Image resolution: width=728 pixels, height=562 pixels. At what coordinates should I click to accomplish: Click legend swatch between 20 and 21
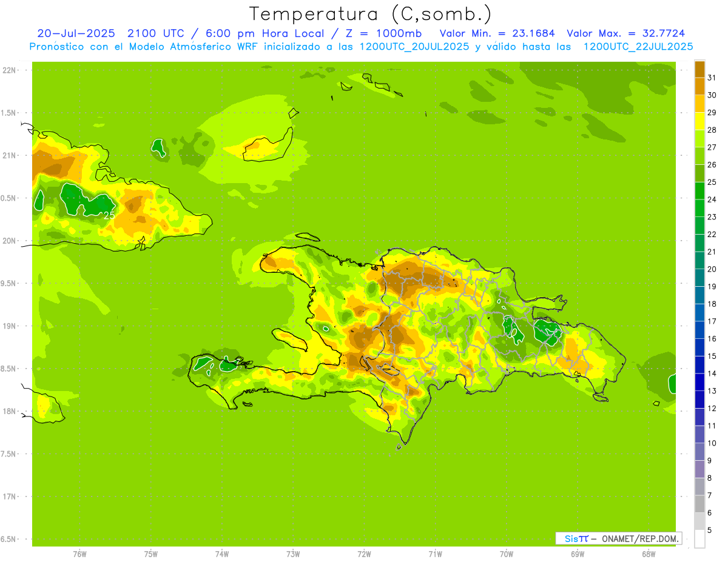click(x=699, y=260)
